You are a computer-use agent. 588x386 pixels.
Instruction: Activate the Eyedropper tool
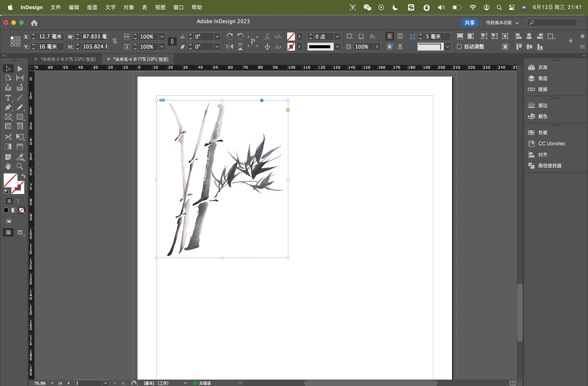[x=20, y=157]
